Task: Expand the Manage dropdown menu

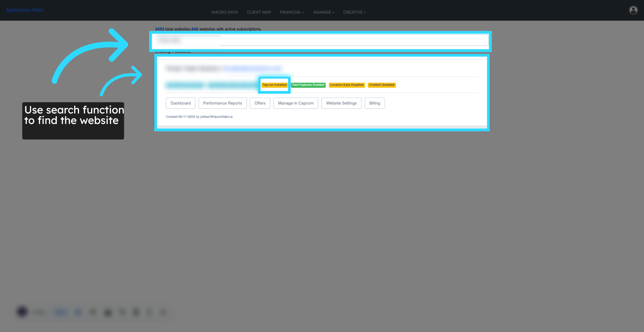Action: click(324, 12)
